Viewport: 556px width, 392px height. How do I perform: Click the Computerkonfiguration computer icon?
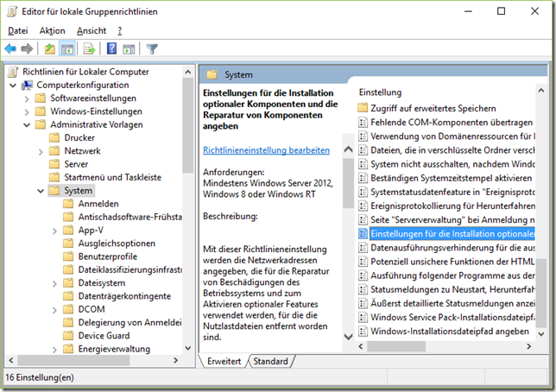[x=28, y=85]
